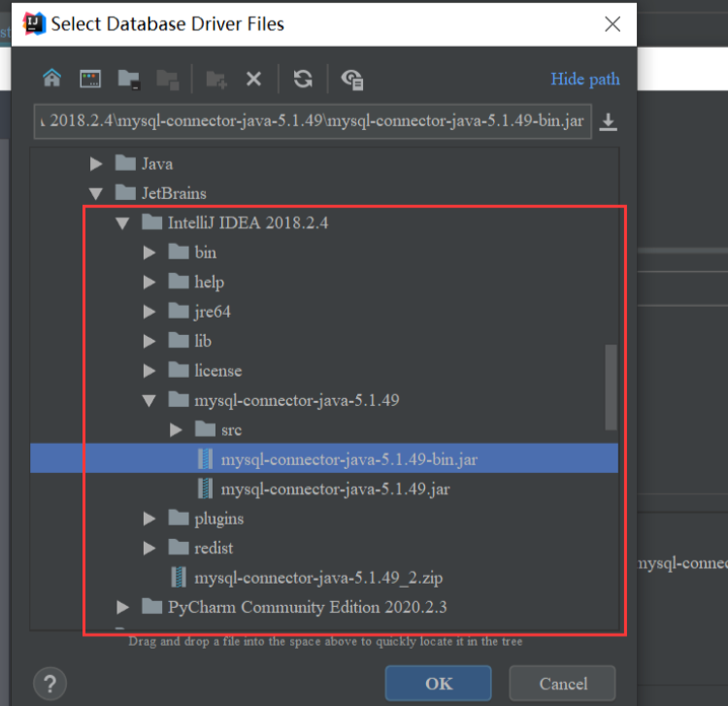
Task: Focus the file path input field
Action: tap(313, 121)
